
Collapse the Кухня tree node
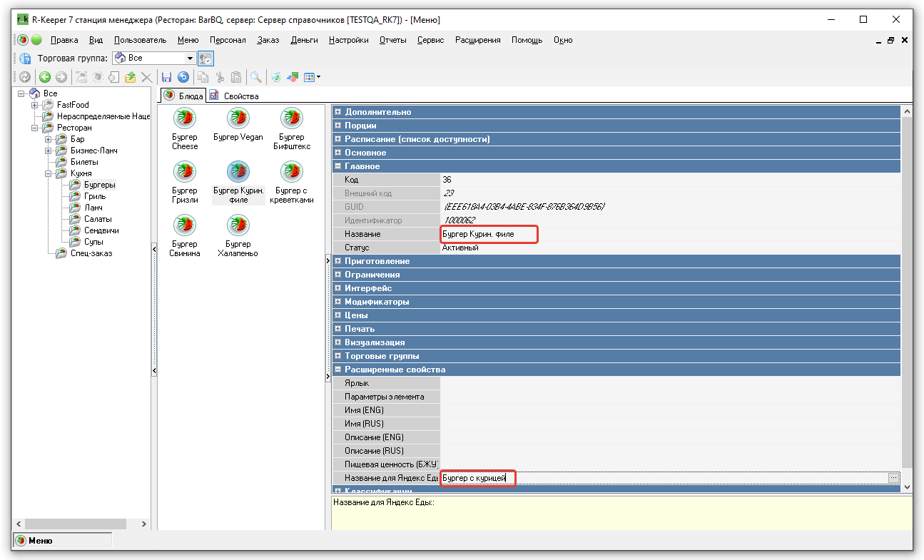(48, 173)
